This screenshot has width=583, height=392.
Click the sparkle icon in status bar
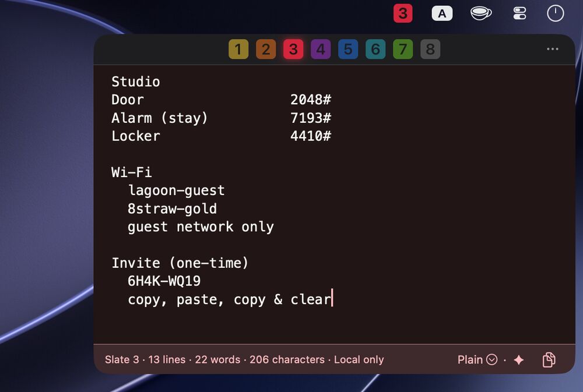(519, 360)
